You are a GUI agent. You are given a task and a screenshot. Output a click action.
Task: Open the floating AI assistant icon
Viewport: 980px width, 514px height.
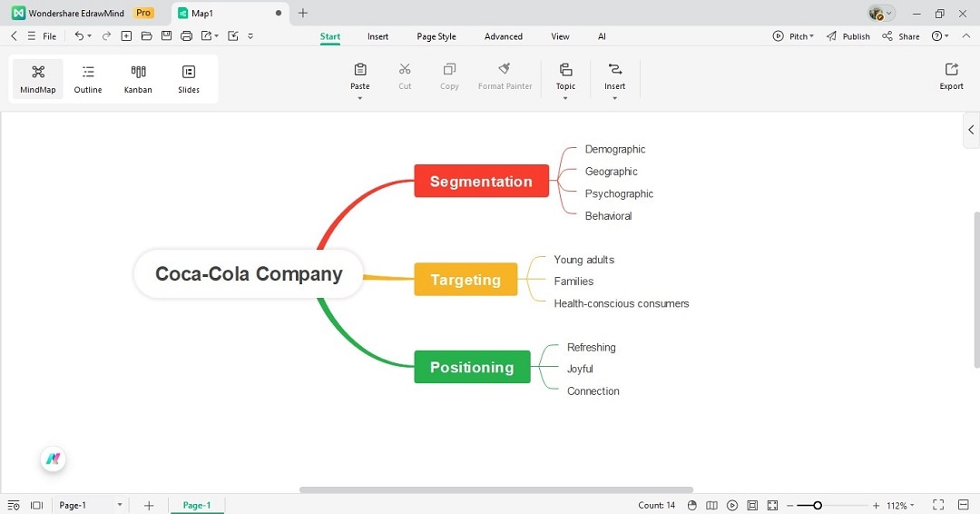(54, 459)
